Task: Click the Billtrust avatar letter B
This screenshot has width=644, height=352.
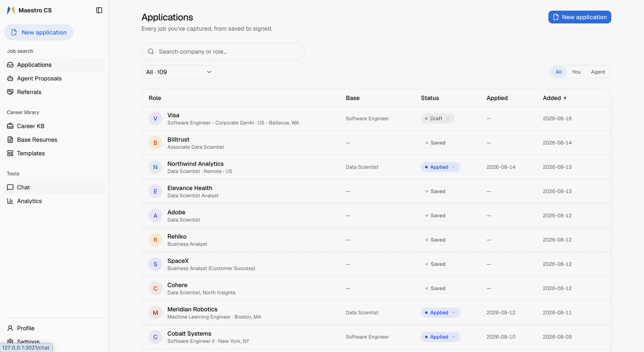Action: pos(155,143)
